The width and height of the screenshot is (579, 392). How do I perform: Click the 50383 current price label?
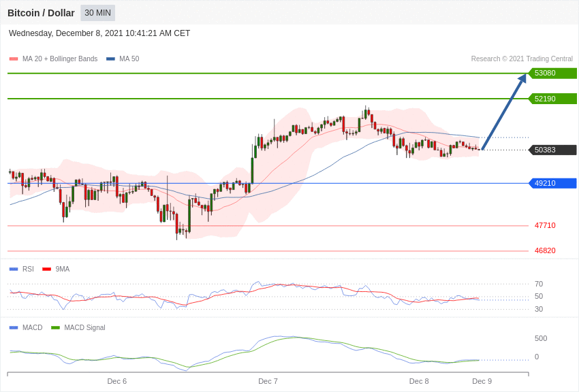pyautogui.click(x=553, y=150)
